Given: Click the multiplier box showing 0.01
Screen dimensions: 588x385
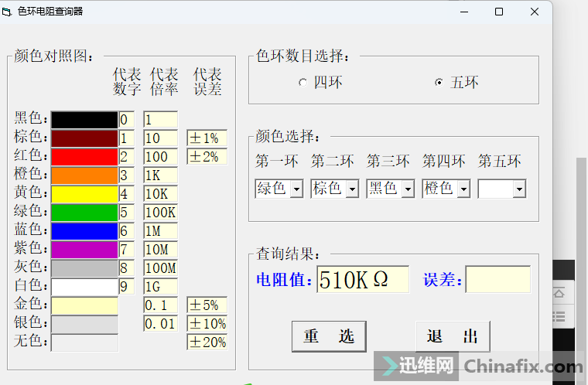Looking at the screenshot, I should point(160,324).
